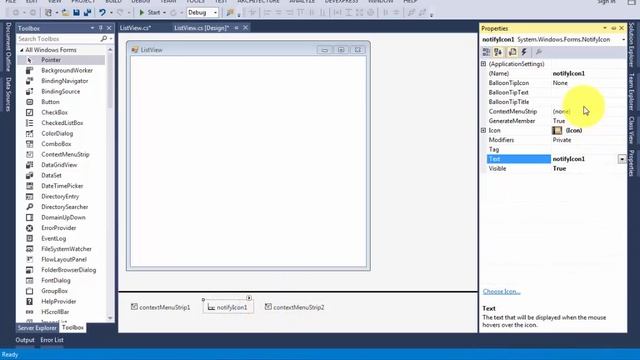Pin the ListView.cs [Design] tab

pos(236,28)
